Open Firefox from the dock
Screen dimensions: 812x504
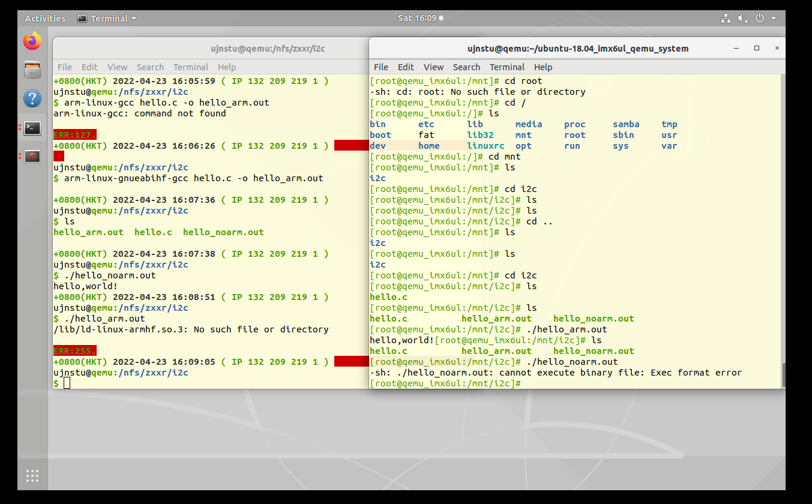tap(32, 41)
